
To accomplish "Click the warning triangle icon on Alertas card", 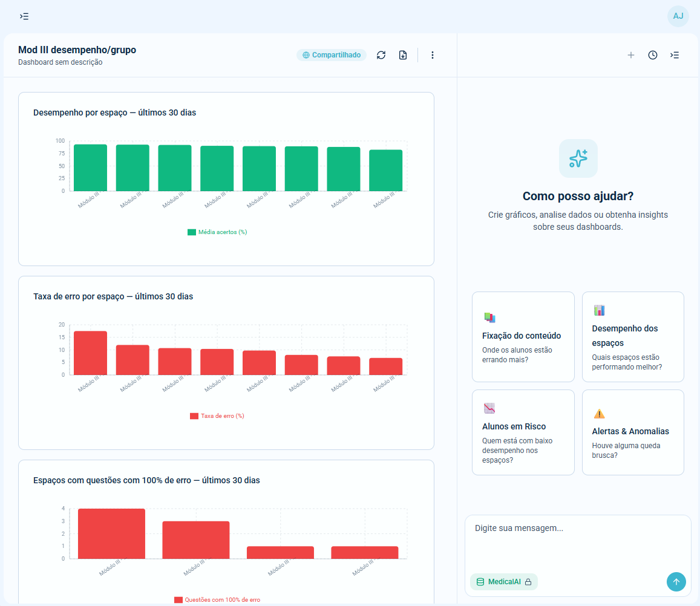I will (x=599, y=413).
